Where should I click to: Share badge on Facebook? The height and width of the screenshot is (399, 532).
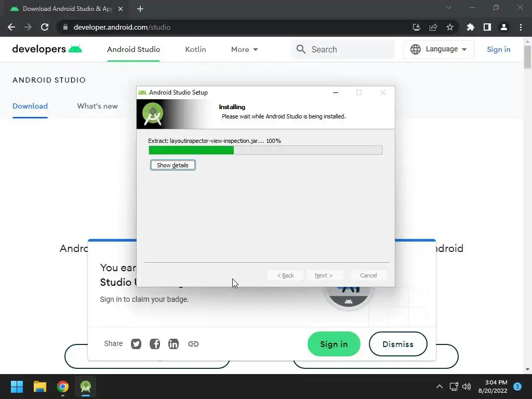tap(155, 344)
